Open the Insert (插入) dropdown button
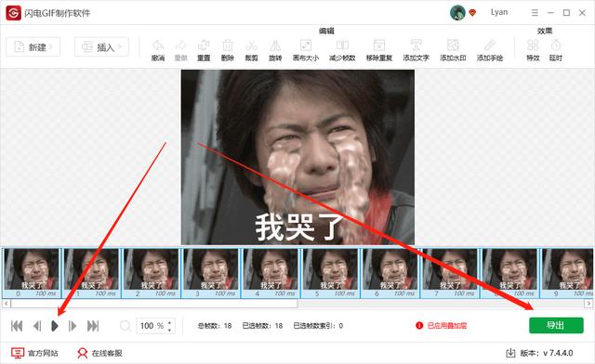This screenshot has height=364, width=595. [x=101, y=47]
